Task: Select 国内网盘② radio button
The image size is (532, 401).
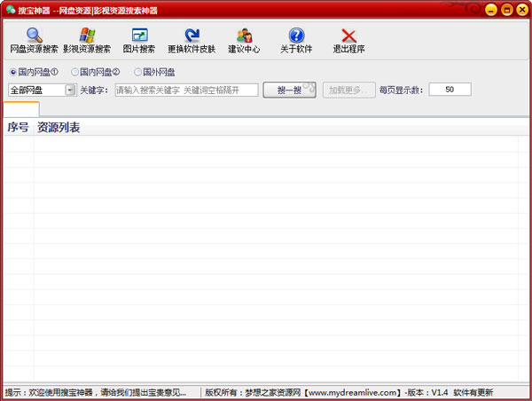Action: point(74,72)
